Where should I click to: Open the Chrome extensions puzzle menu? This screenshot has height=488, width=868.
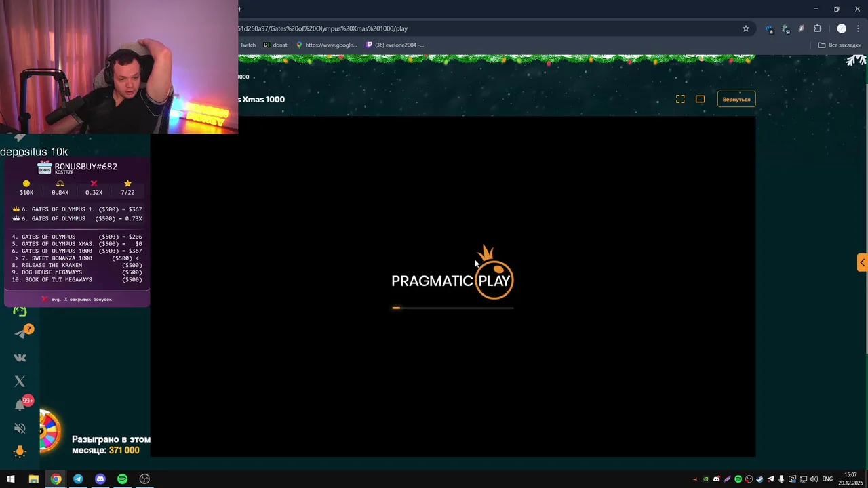[817, 28]
